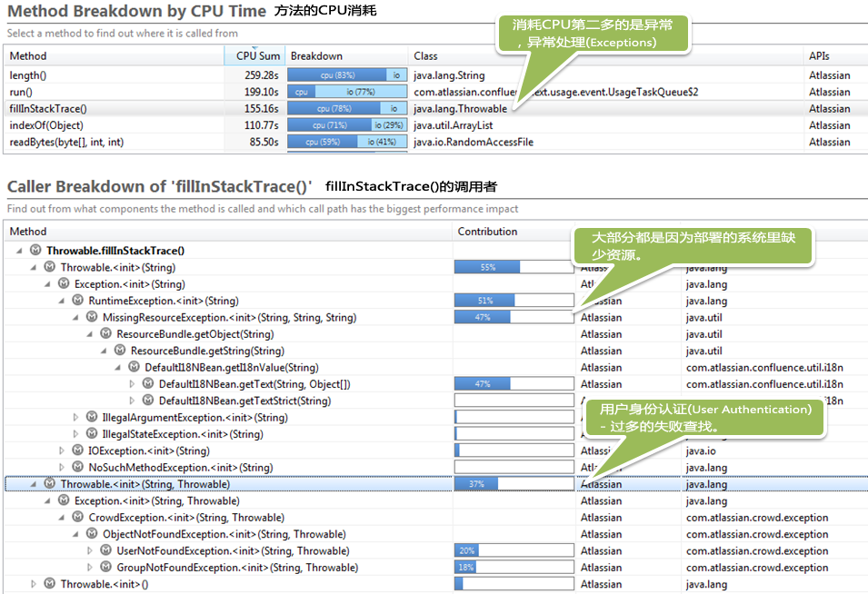Click method icon beside IOException.<init>(String)
The height and width of the screenshot is (594, 868).
point(78,450)
